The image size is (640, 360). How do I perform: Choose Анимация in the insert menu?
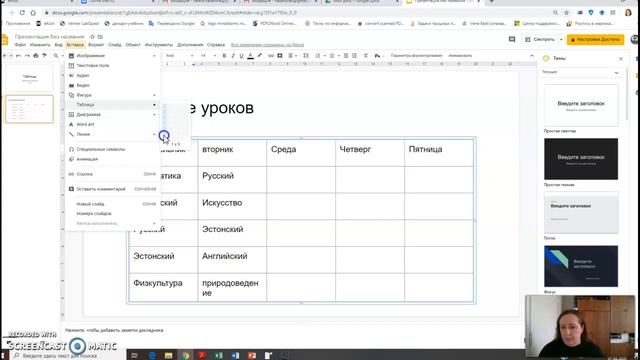point(113,159)
